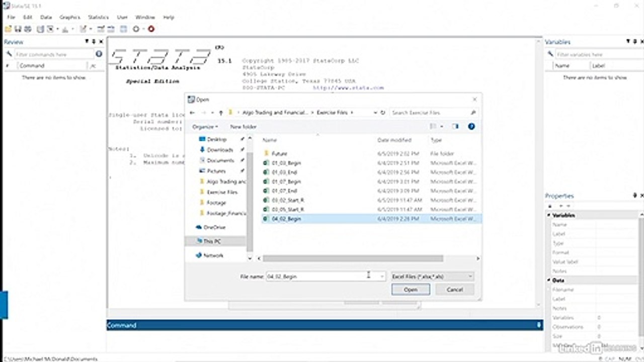This screenshot has width=644, height=362.
Task: Click the Exercise Files breadcrumb in address bar
Action: [x=333, y=113]
